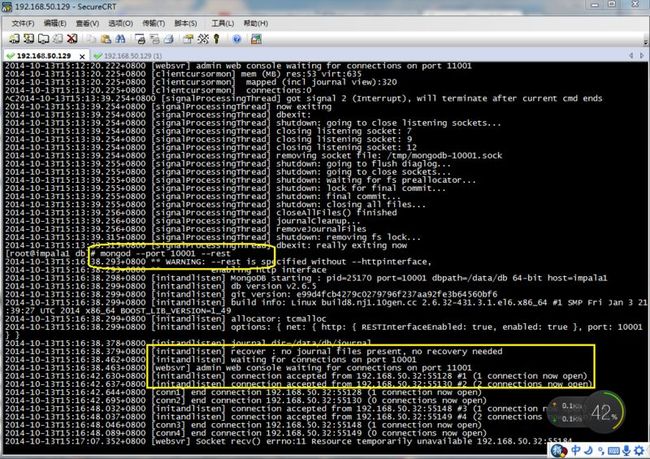Click the 'mongod --port 10001 --rest' command

[x=165, y=253]
